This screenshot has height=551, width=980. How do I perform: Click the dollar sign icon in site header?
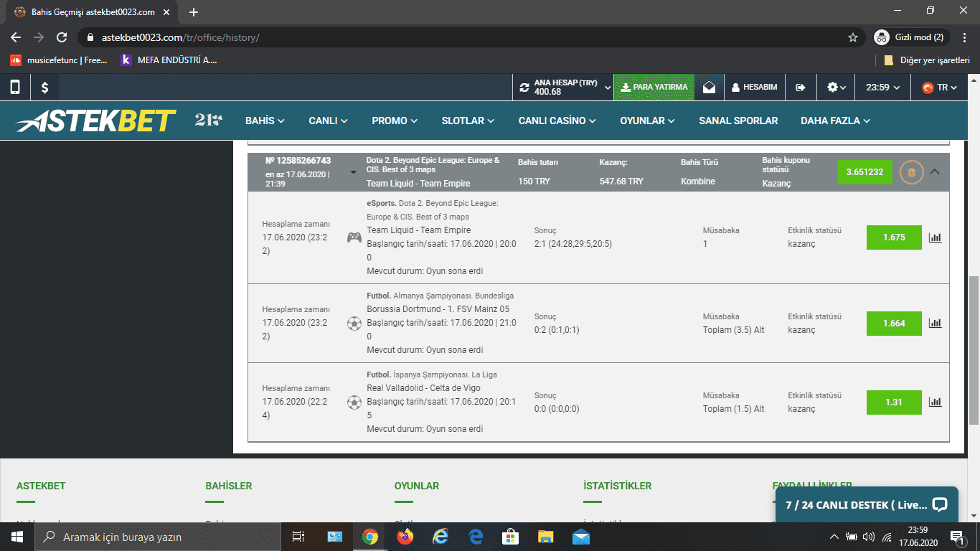44,88
